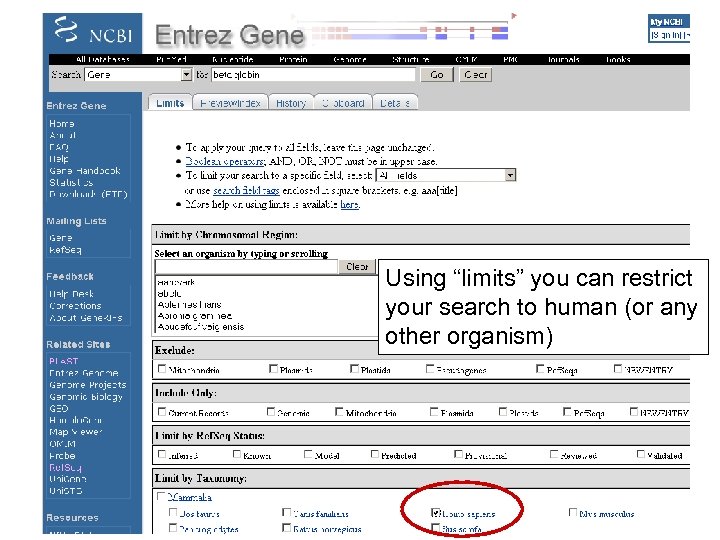Open Nucleotide database in the navigation bar
Viewport: 720px width, 540px height.
233,59
